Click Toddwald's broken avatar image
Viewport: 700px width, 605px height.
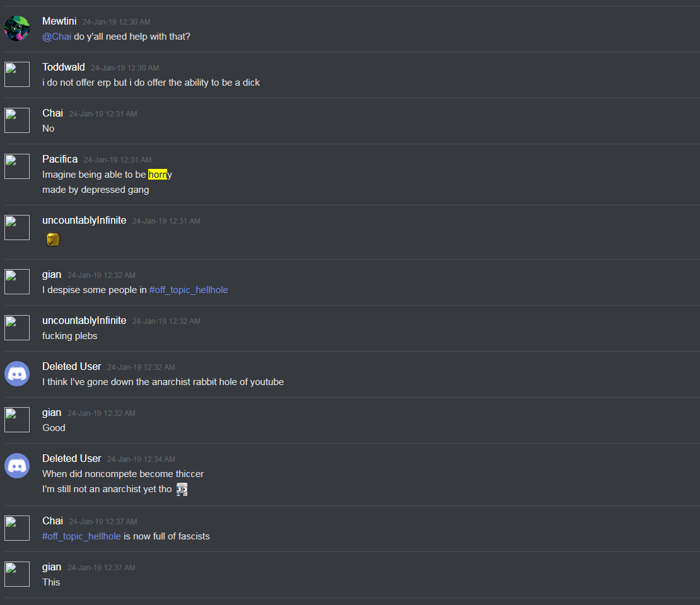click(x=17, y=74)
